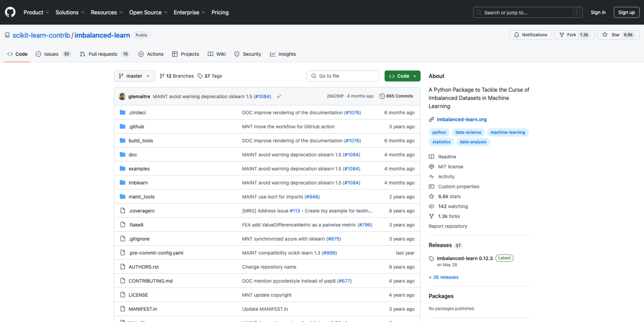Open the Solutions navigation menu

(70, 12)
